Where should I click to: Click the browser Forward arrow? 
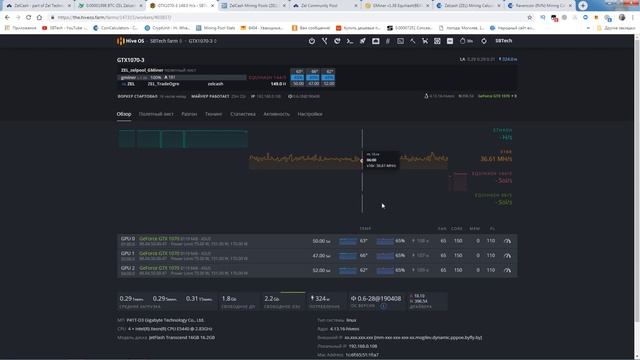pos(18,18)
